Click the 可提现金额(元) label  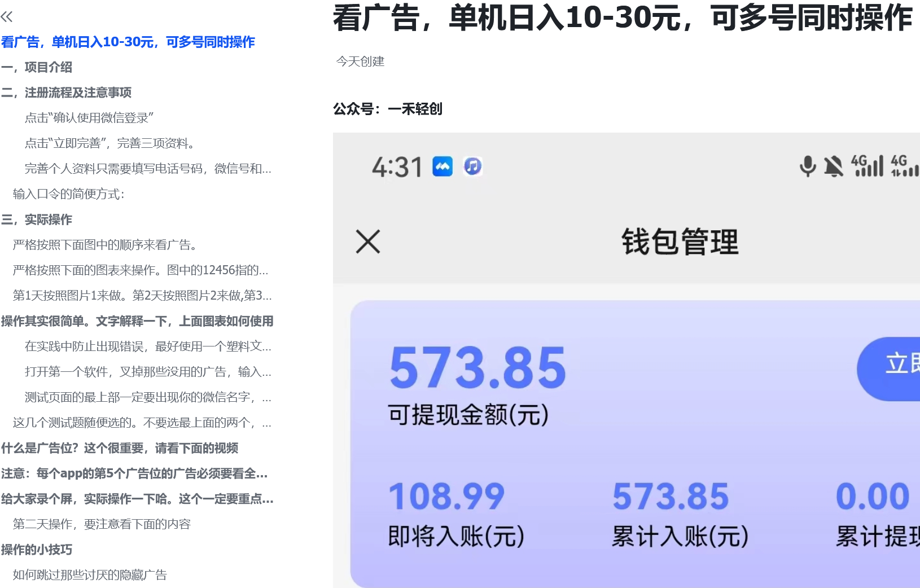click(468, 415)
